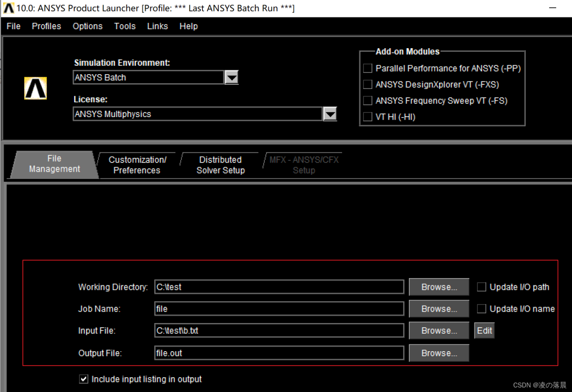Click Edit next to Input File
The image size is (572, 392).
click(x=484, y=330)
